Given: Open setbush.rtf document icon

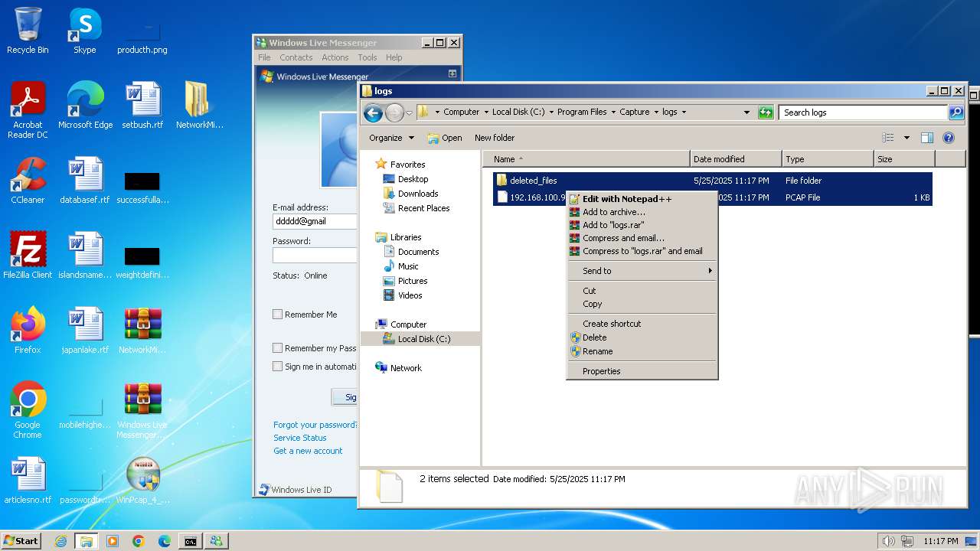Looking at the screenshot, I should click(x=142, y=105).
